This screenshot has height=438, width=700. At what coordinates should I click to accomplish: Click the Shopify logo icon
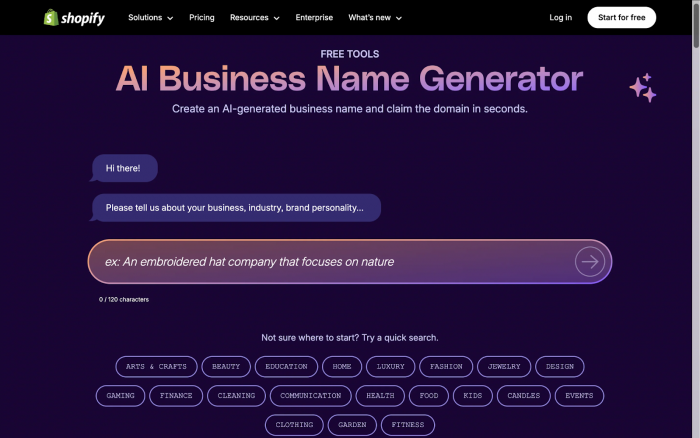pyautogui.click(x=50, y=17)
